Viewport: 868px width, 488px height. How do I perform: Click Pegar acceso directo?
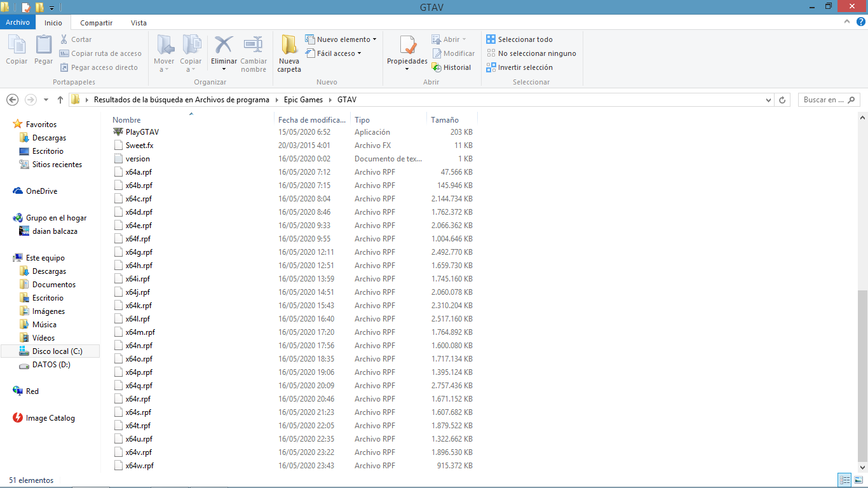click(98, 67)
